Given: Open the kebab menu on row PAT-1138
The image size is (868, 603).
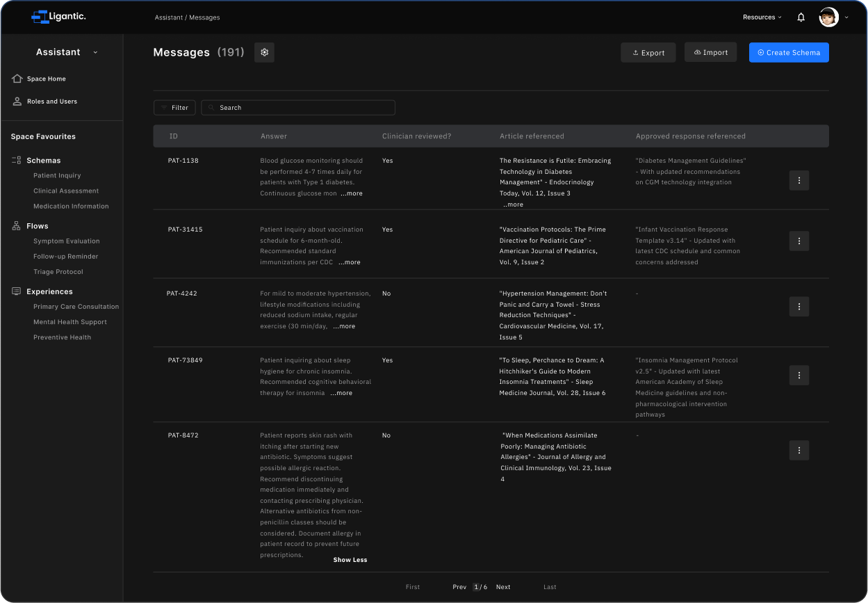Looking at the screenshot, I should pyautogui.click(x=799, y=180).
